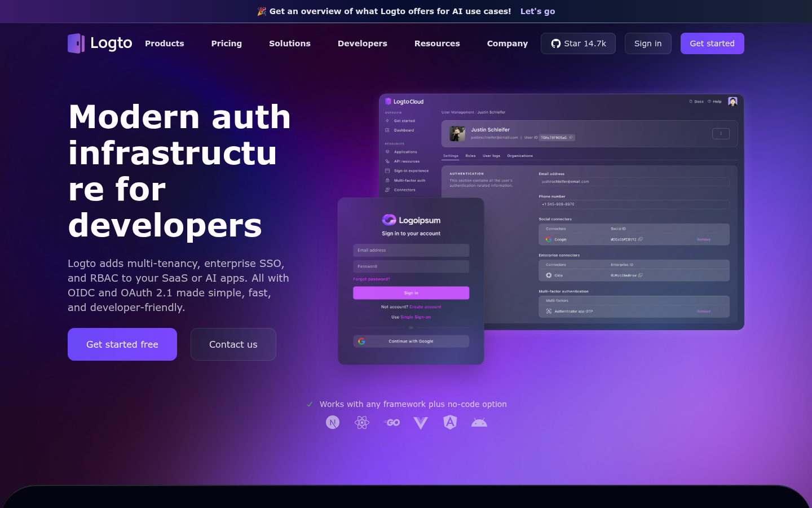The width and height of the screenshot is (812, 508).
Task: Open the Company menu
Action: pos(507,43)
